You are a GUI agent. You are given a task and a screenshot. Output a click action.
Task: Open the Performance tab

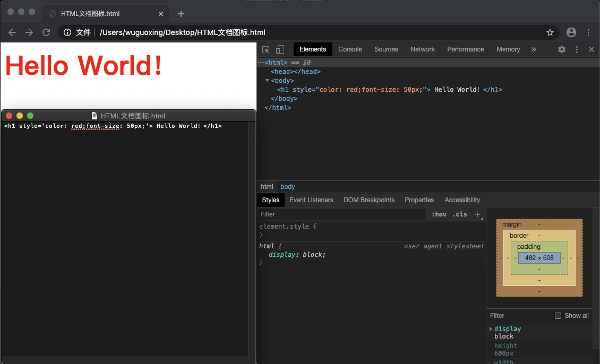click(x=465, y=49)
